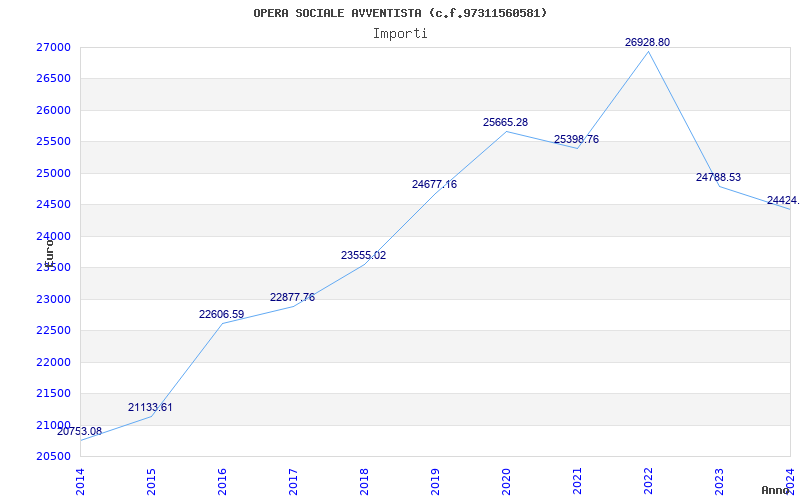
Task: Click the y-axis value 22500
Action: click(53, 331)
